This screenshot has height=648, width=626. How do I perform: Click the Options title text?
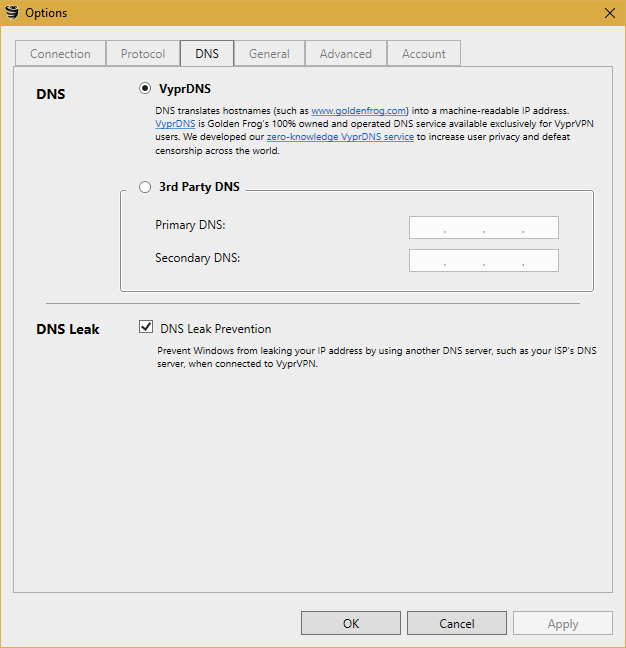(46, 13)
